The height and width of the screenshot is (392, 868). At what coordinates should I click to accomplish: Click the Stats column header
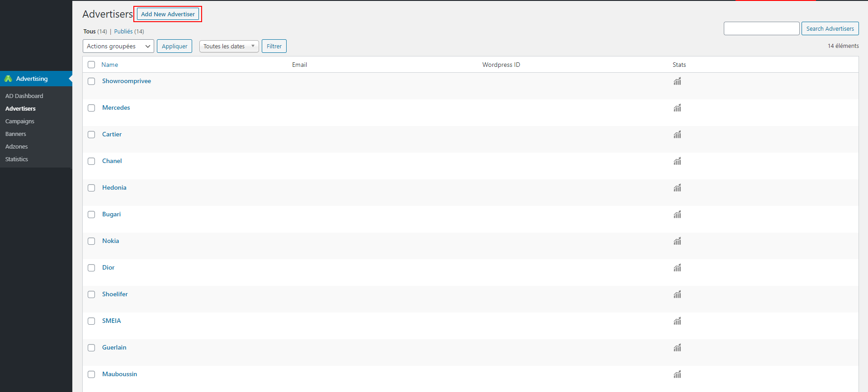[x=679, y=65]
